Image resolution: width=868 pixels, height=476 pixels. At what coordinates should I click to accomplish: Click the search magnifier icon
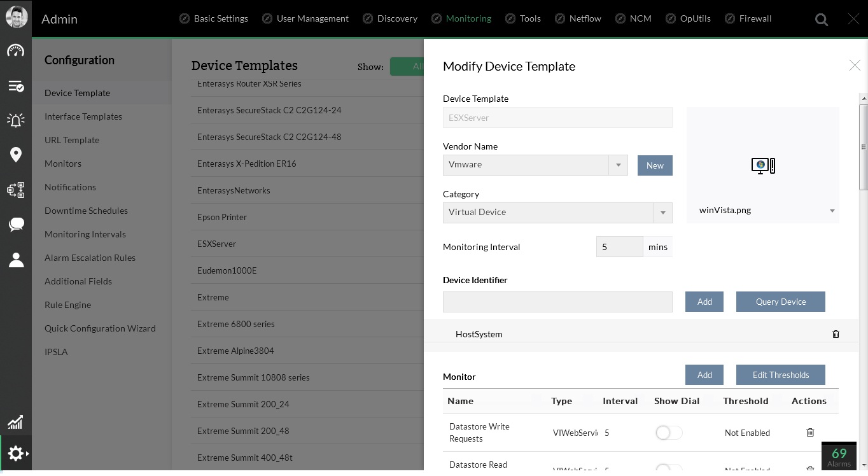[x=822, y=20]
